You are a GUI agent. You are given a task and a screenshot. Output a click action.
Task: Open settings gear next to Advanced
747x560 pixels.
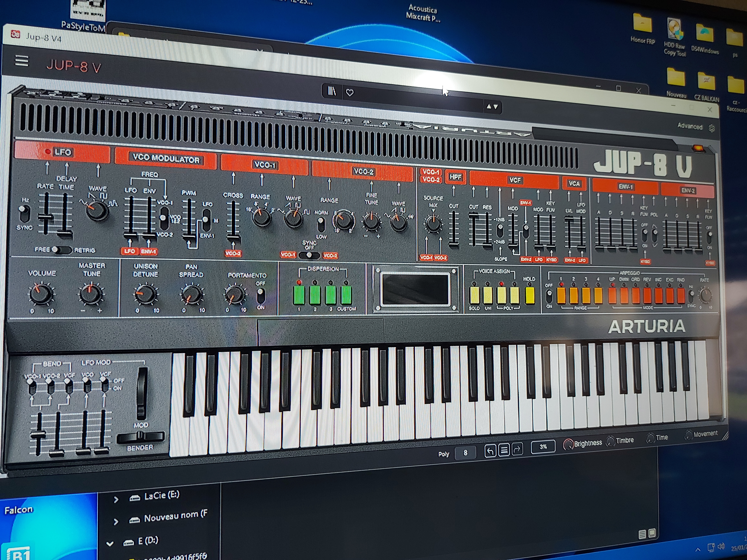[x=712, y=128]
